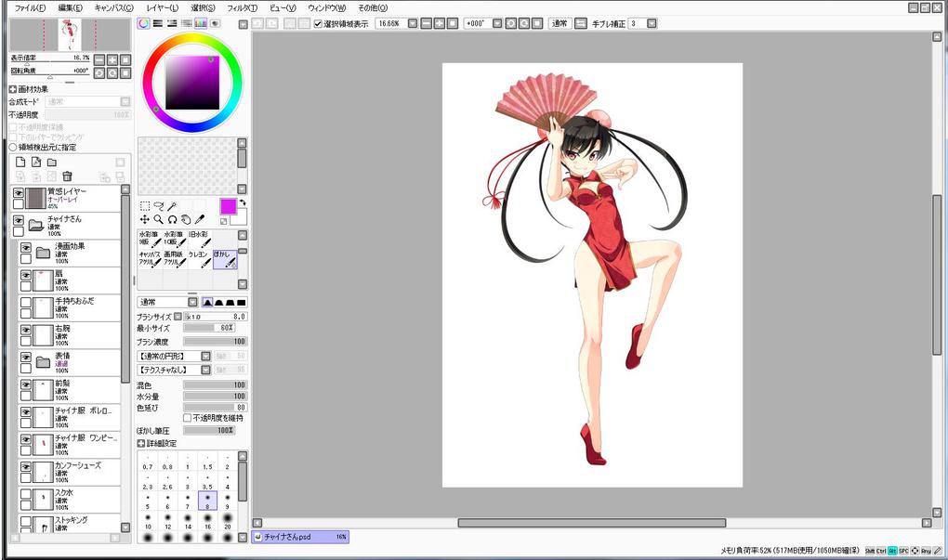Zoom out in the navigator panel
Screen dimensions: 948x560
[x=99, y=59]
